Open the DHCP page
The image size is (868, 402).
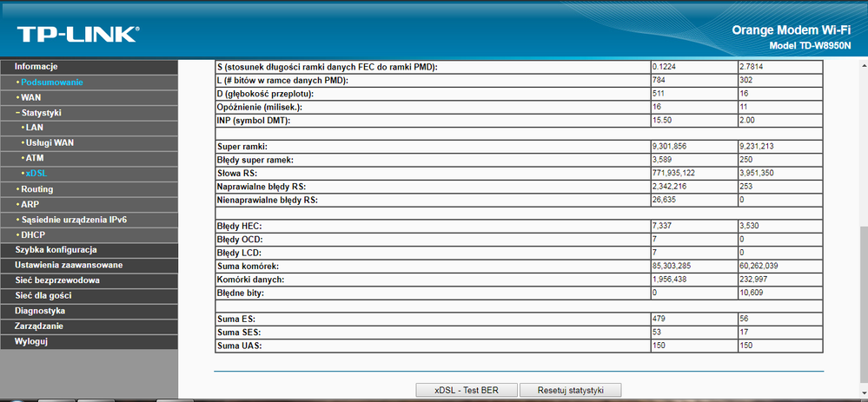(33, 235)
